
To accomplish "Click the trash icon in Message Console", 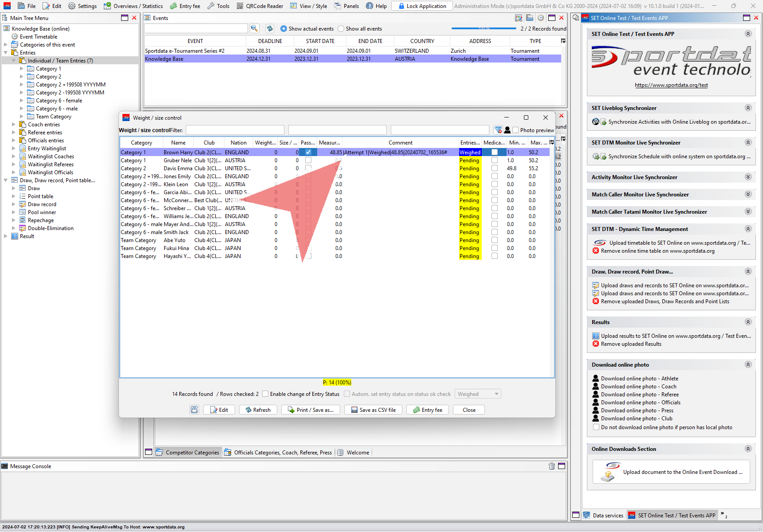I will pos(551,466).
